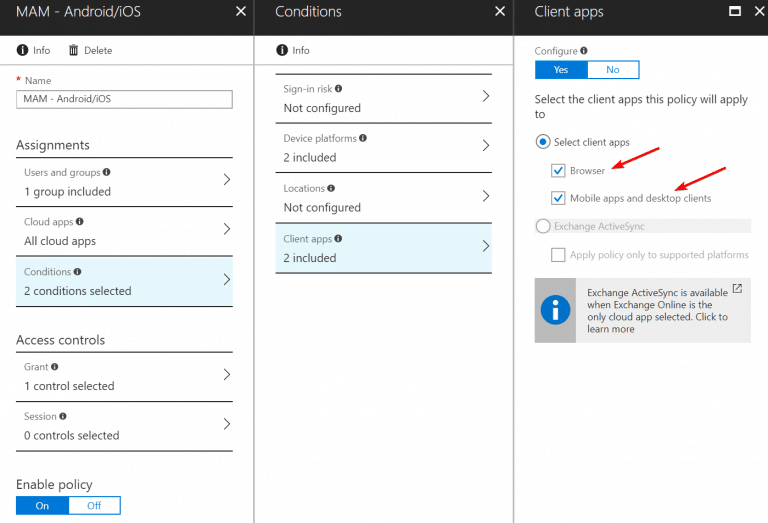768x523 pixels.
Task: Expand Users and groups assignment
Action: pos(124,181)
